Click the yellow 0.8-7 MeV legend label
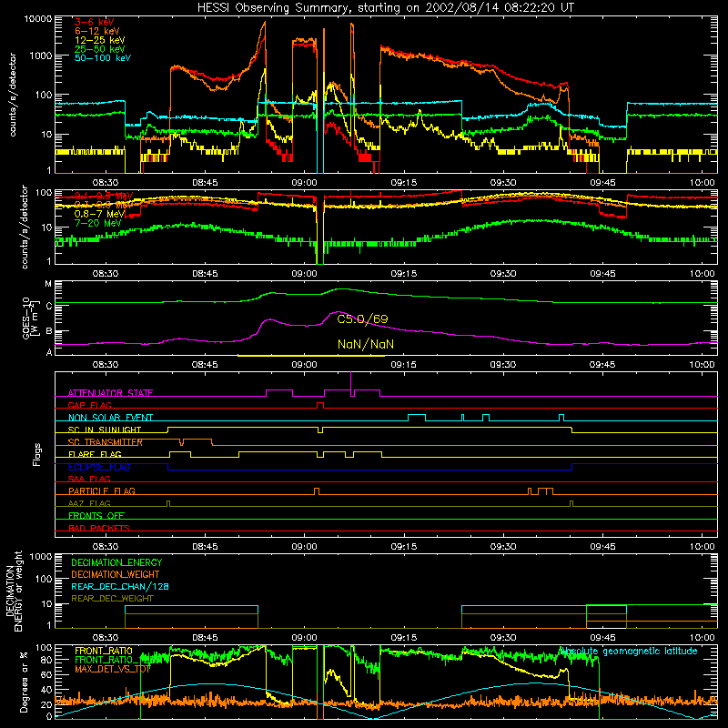 99,214
